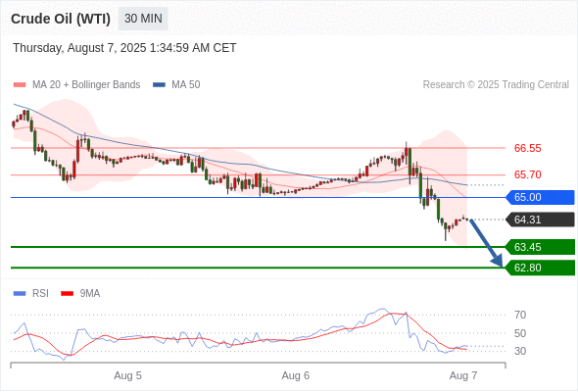Click the 63.45 green support tag

click(540, 247)
